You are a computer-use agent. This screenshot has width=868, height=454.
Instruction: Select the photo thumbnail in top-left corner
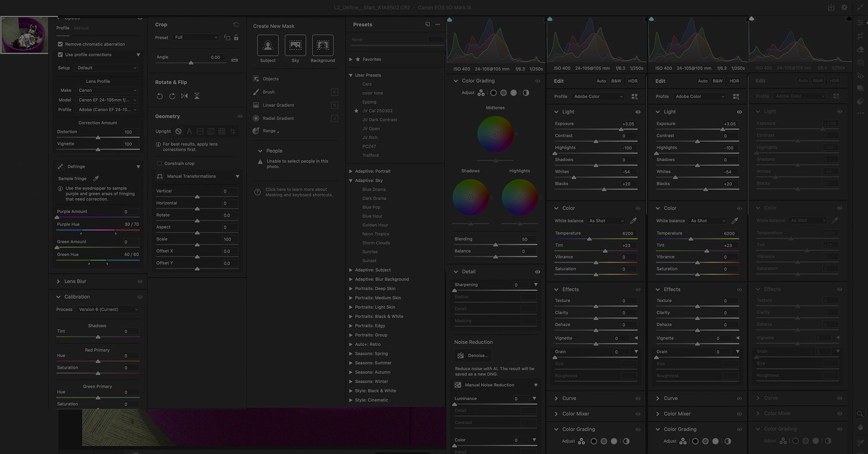pyautogui.click(x=24, y=35)
